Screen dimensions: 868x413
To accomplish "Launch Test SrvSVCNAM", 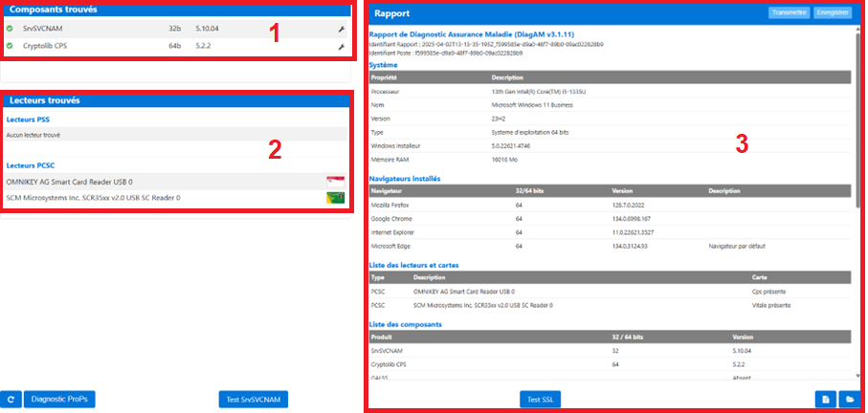I will pyautogui.click(x=254, y=400).
